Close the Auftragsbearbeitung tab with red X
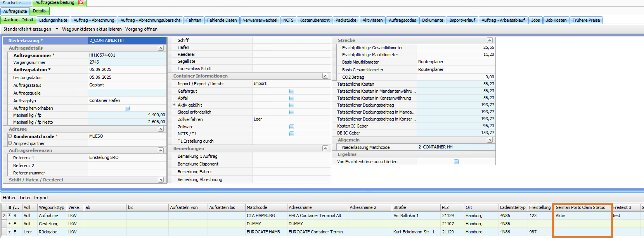 81,2
